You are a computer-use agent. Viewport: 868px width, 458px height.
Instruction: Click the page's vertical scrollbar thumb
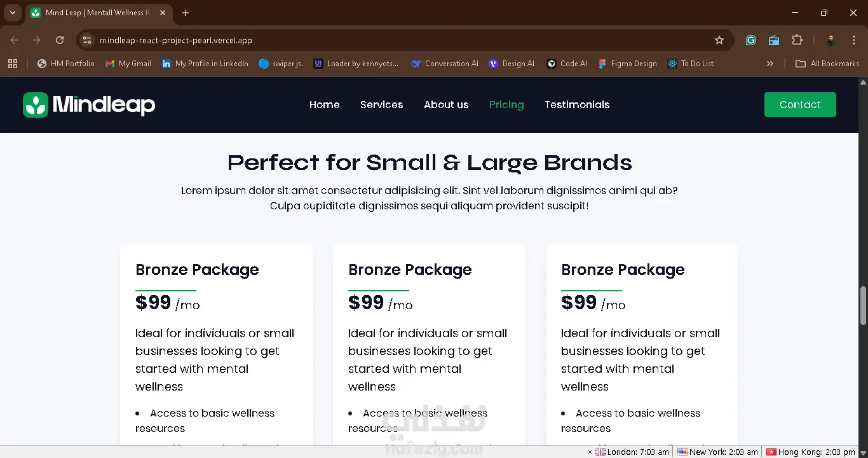[863, 305]
